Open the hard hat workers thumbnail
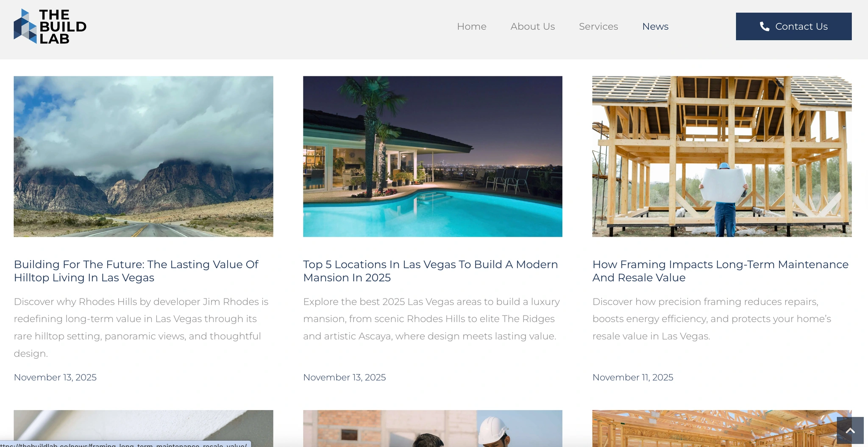The image size is (868, 447). click(x=433, y=428)
